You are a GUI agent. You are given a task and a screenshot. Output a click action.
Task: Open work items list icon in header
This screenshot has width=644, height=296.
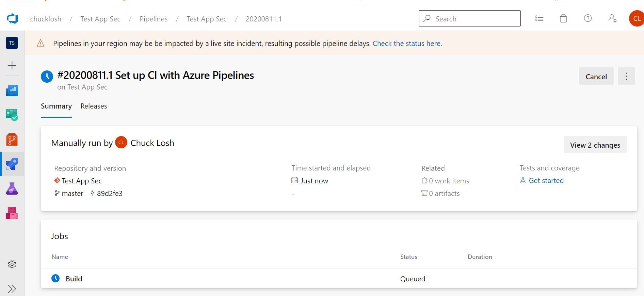[x=539, y=18]
